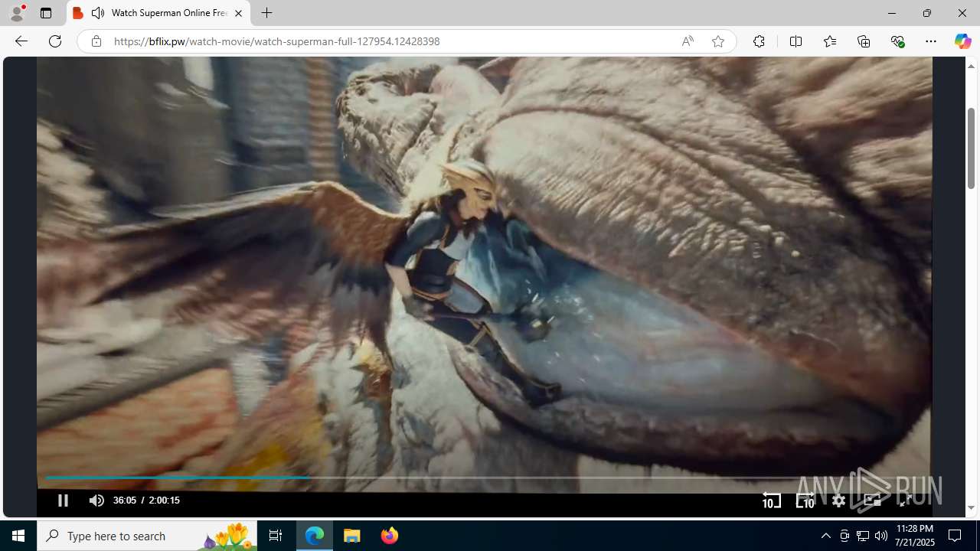Image resolution: width=980 pixels, height=551 pixels.
Task: Click the taskbar search box
Action: [147, 536]
